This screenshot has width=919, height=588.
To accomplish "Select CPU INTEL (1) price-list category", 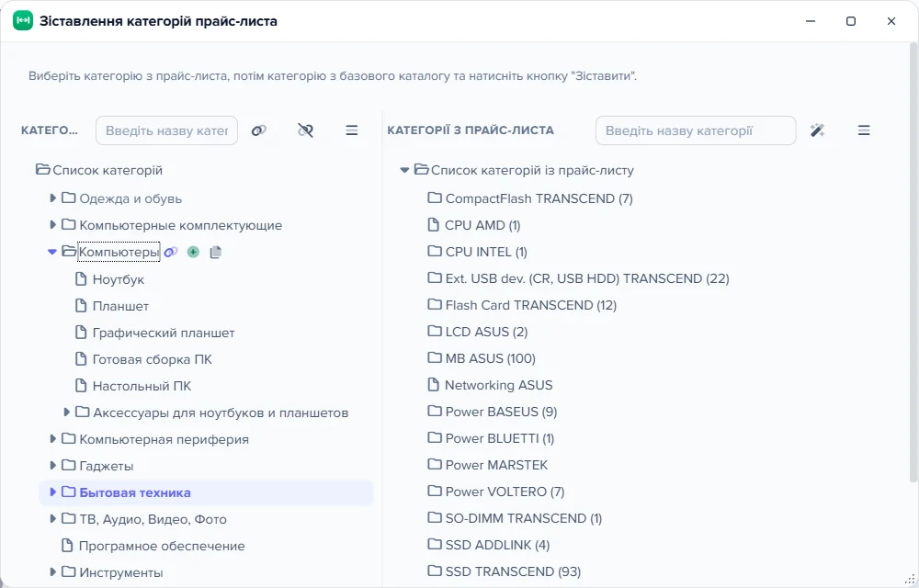I will click(x=486, y=252).
